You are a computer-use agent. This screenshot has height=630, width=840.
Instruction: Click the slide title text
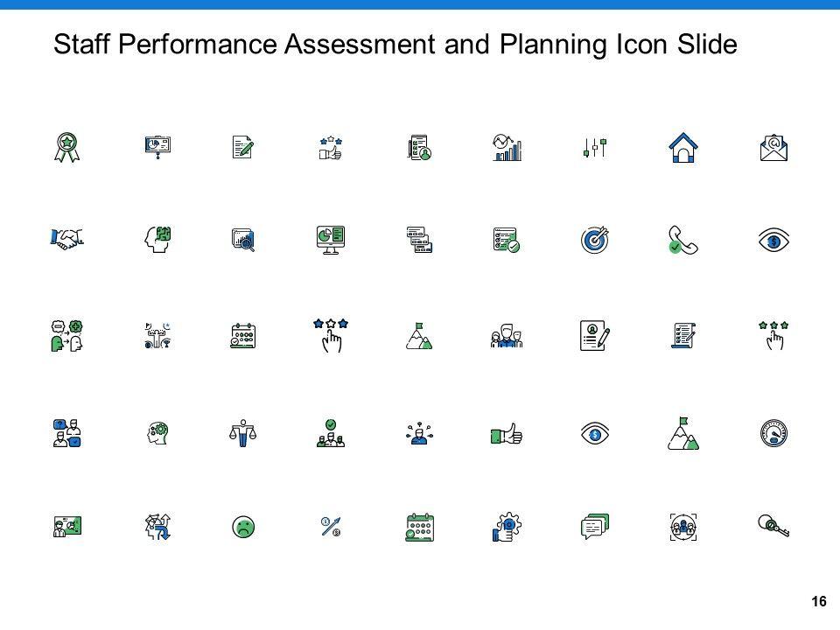coord(395,44)
